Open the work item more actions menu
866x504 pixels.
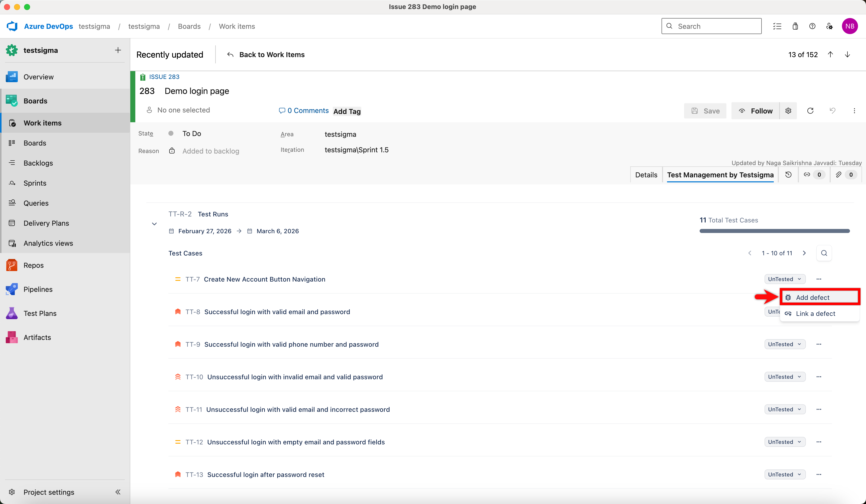(x=854, y=111)
